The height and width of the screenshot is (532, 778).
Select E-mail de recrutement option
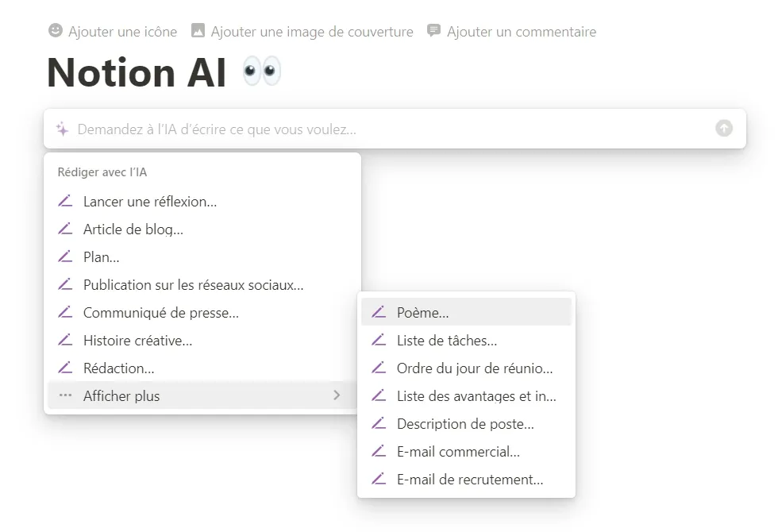tap(467, 480)
